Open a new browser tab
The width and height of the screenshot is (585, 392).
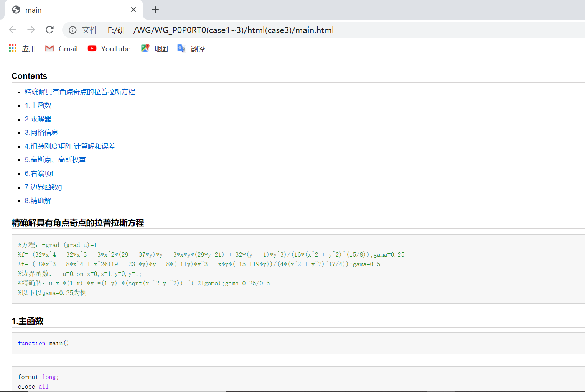[155, 10]
